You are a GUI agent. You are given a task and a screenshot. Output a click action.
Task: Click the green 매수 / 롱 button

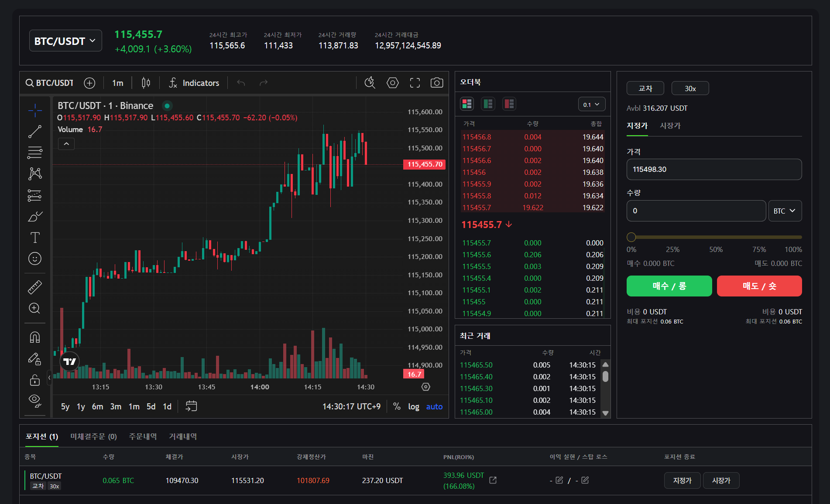point(669,286)
